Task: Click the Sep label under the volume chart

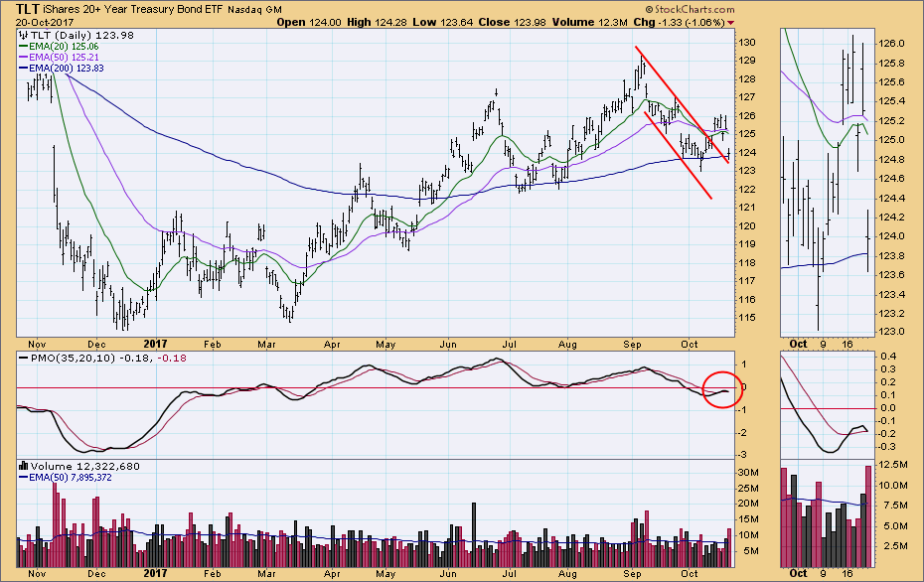Action: point(632,573)
